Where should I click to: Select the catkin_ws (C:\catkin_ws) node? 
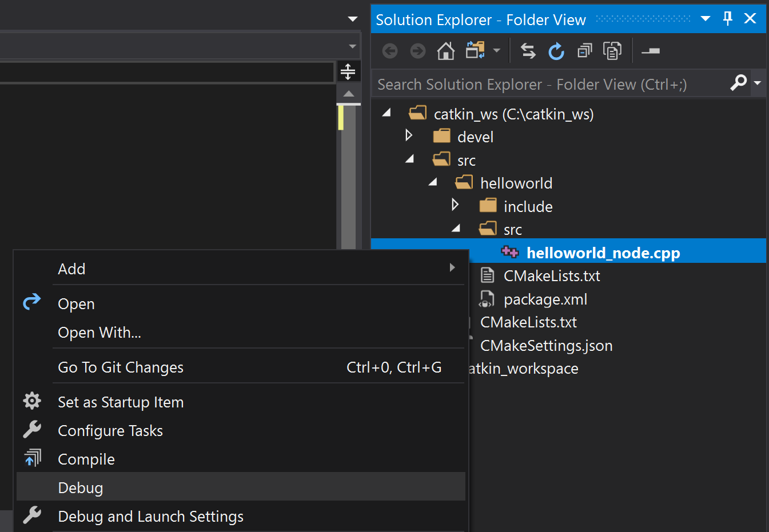[513, 114]
